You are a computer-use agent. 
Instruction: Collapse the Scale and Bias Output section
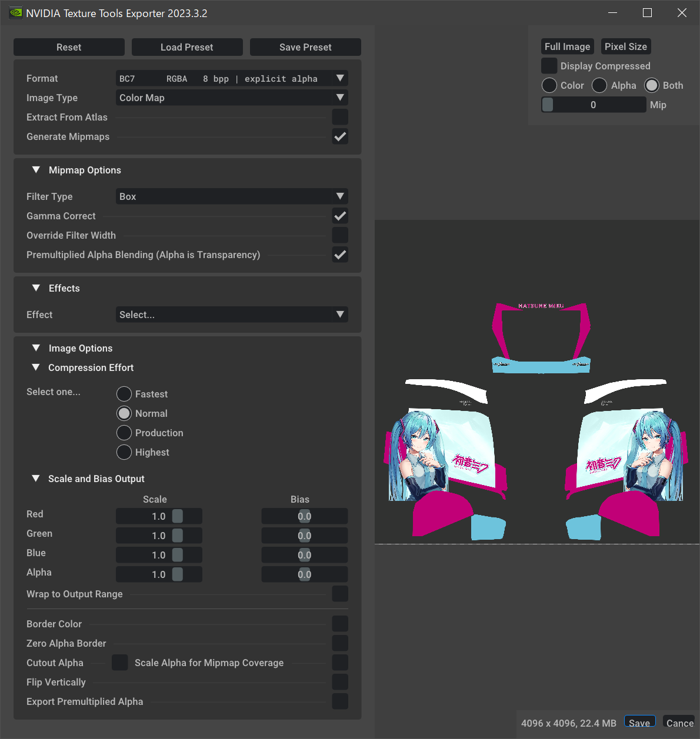tap(36, 479)
